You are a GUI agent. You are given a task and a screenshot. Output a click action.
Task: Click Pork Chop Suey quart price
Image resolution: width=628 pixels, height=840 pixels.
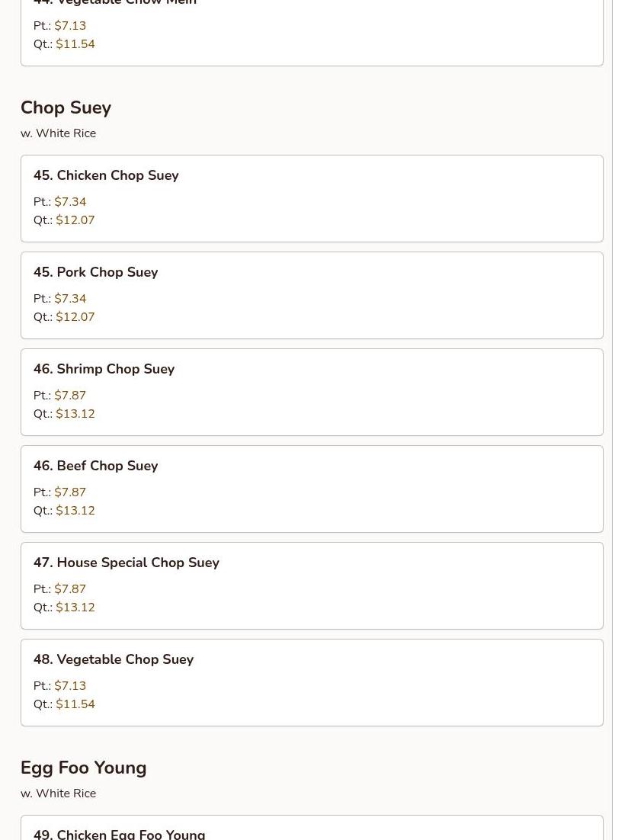[75, 317]
